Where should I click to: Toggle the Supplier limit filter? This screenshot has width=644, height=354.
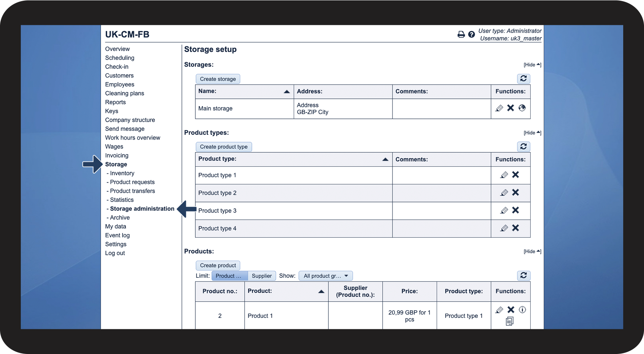click(262, 276)
